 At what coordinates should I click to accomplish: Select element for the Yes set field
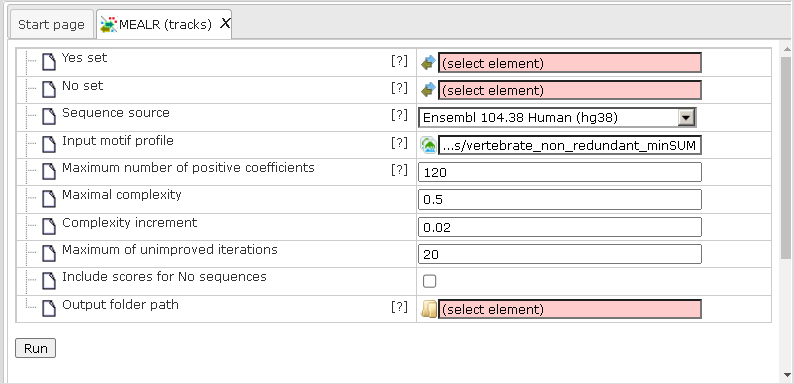(x=570, y=63)
